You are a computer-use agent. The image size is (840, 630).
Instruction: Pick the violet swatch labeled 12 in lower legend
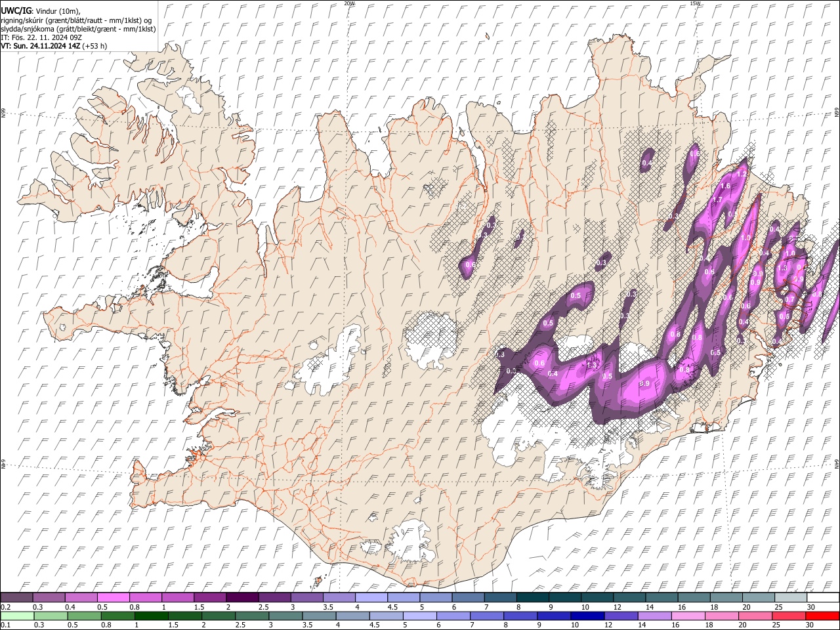621,616
